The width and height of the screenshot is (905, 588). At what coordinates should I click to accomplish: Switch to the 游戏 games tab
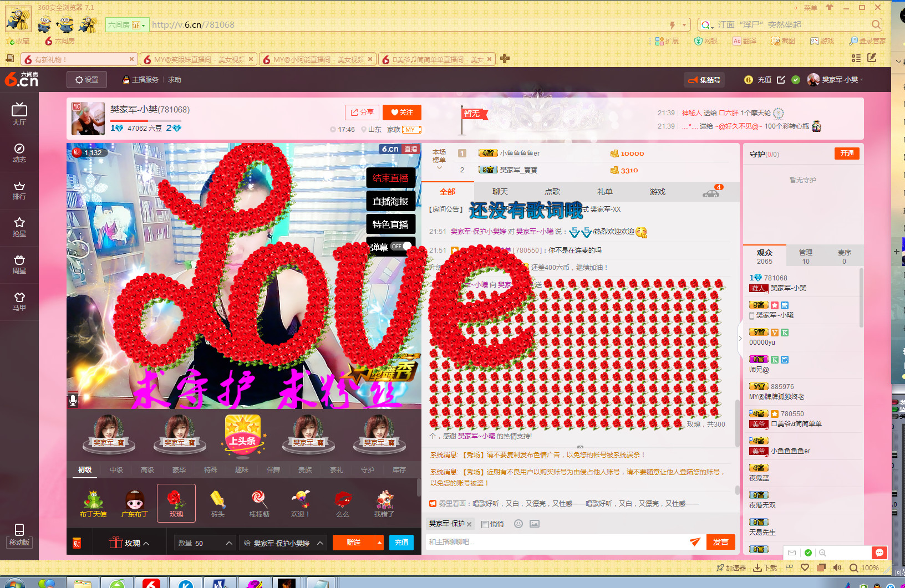pos(658,192)
